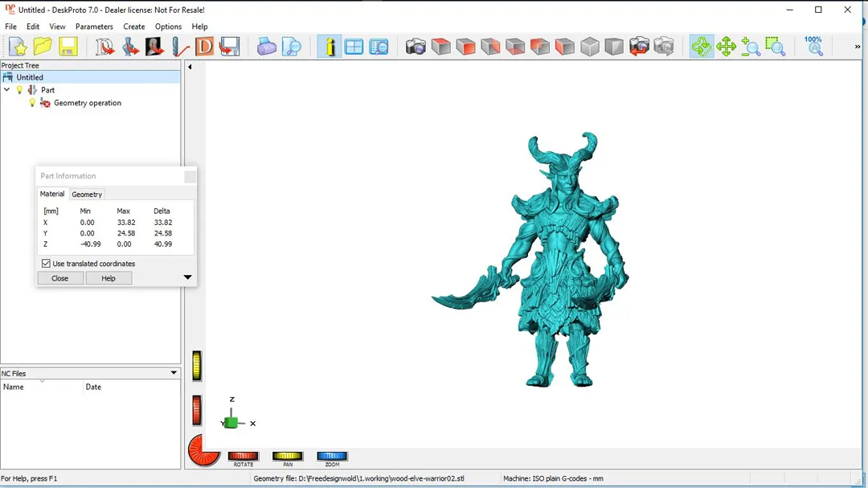Switch to the Material tab
This screenshot has width=868, height=488.
pos(52,194)
